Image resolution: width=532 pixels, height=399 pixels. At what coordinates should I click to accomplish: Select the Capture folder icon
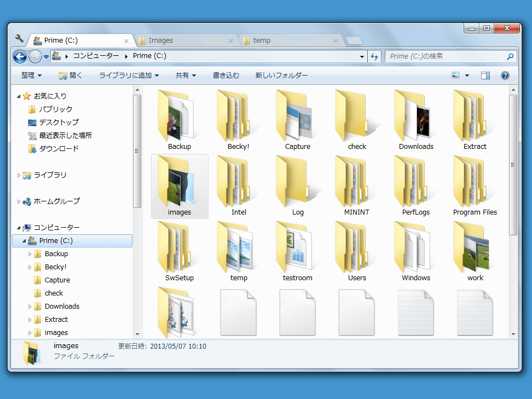click(294, 115)
